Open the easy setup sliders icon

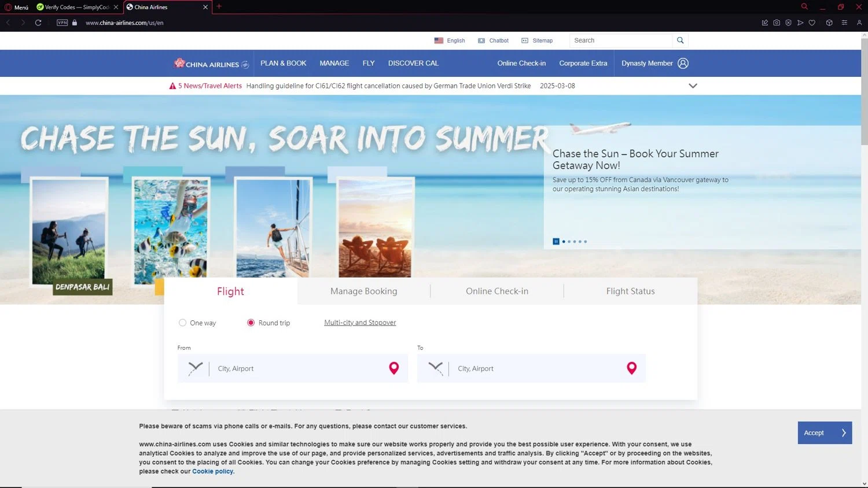[x=844, y=23]
